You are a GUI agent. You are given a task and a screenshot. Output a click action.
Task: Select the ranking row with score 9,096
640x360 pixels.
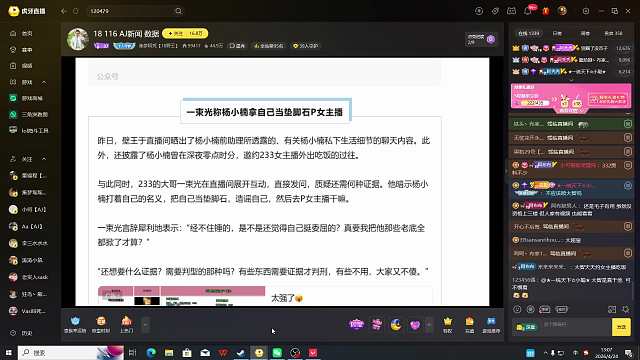tap(571, 60)
